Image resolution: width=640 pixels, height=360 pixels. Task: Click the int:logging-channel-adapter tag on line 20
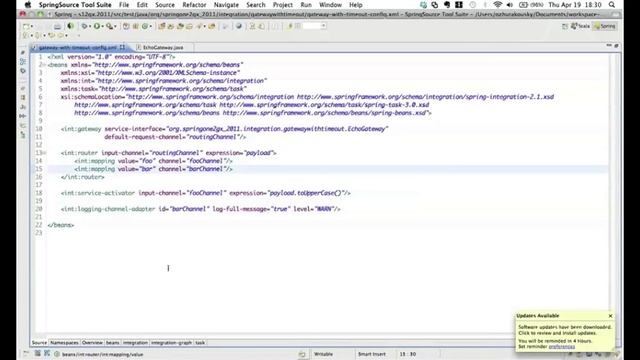pyautogui.click(x=108, y=209)
